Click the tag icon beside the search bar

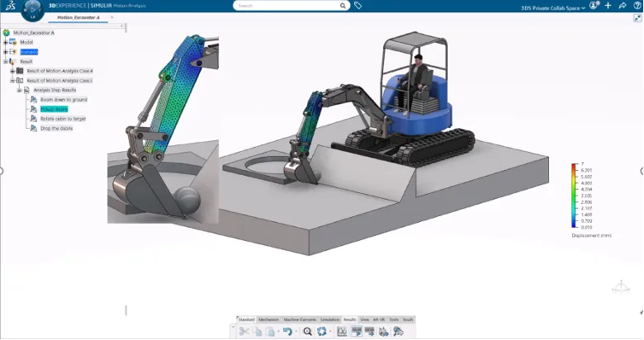click(x=358, y=5)
